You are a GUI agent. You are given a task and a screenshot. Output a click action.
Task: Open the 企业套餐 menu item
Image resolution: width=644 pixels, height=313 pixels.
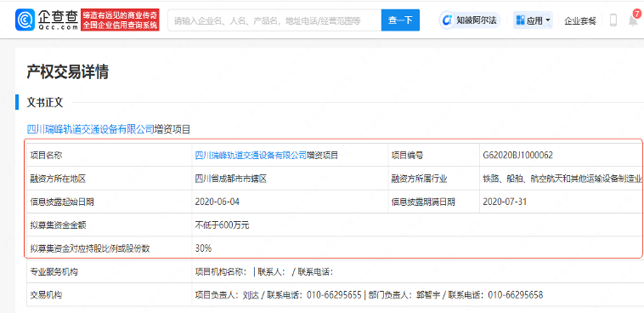[x=580, y=20]
